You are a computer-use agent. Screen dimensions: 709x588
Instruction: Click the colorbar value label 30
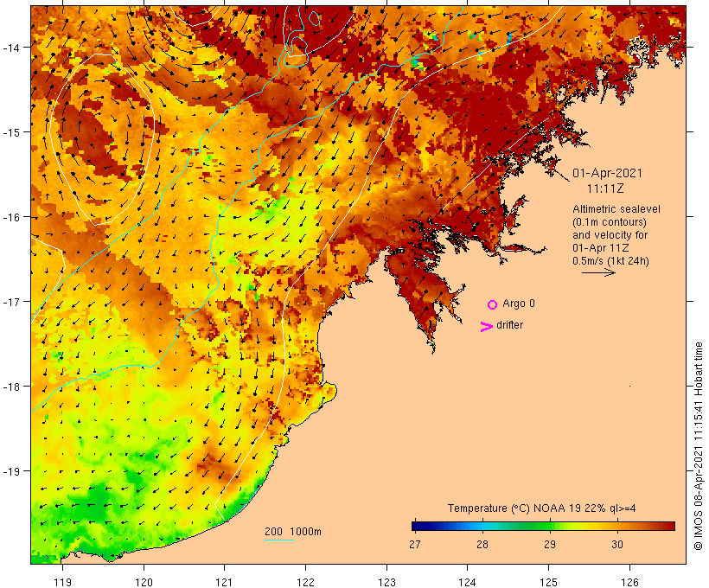pyautogui.click(x=616, y=545)
